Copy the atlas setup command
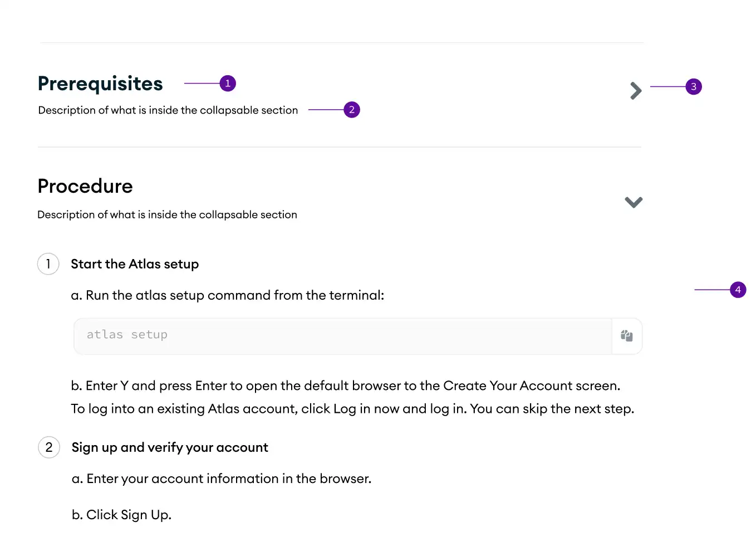The width and height of the screenshot is (756, 537). (627, 336)
